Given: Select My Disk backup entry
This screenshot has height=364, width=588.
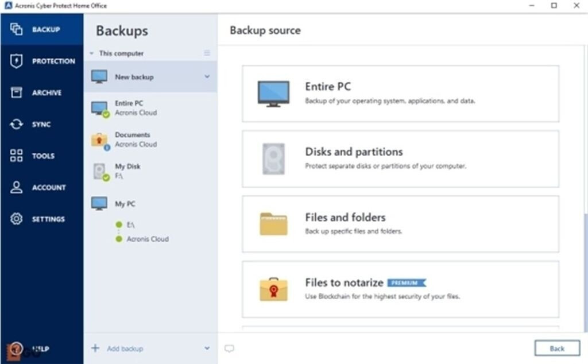Looking at the screenshot, I should coord(127,171).
